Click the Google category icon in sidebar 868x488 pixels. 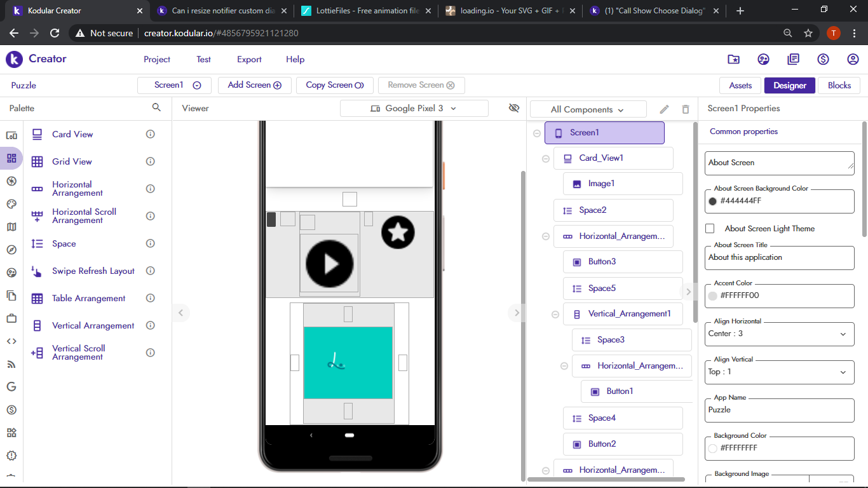(11, 386)
